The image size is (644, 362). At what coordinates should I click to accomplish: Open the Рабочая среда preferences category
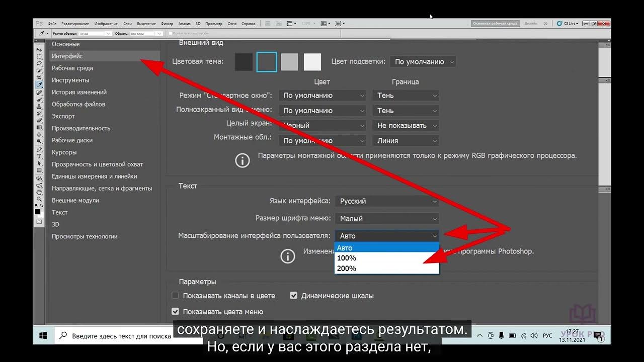pos(72,68)
